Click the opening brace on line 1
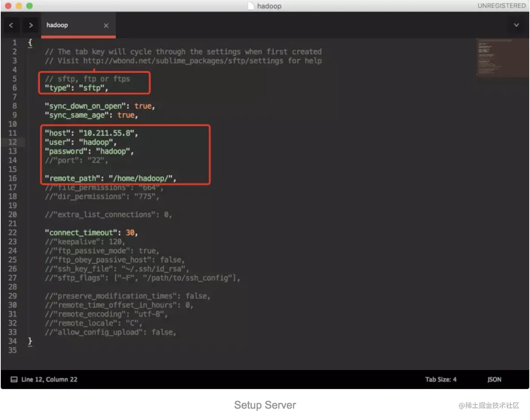The width and height of the screenshot is (530, 420). click(30, 43)
